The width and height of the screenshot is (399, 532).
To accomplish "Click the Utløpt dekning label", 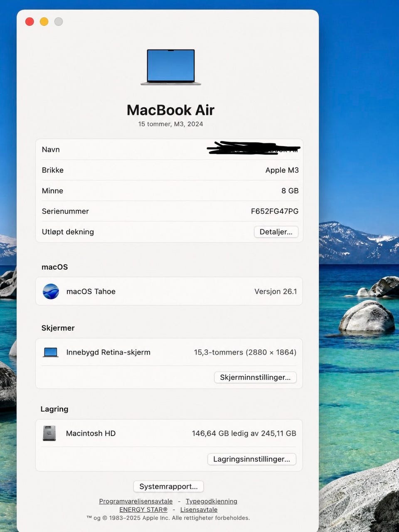I will point(68,232).
